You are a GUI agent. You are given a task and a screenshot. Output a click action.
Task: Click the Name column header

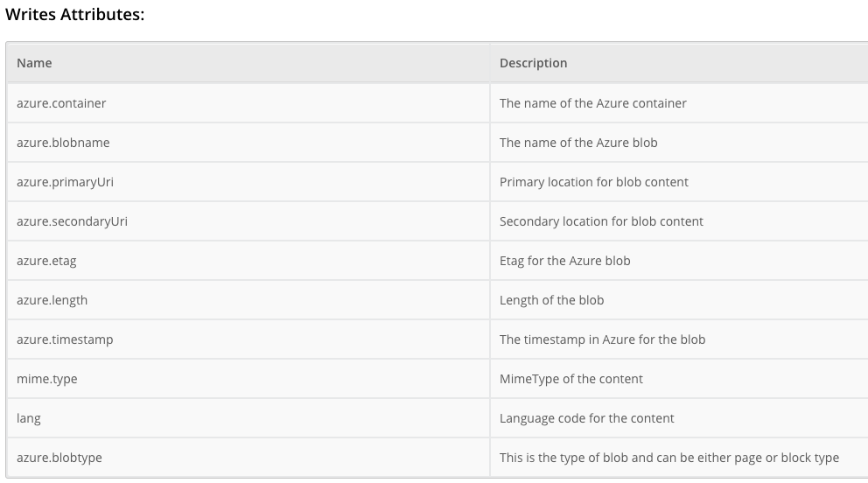click(x=34, y=63)
